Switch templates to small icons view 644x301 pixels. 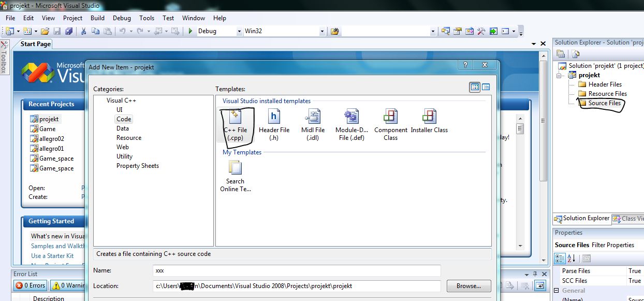point(486,88)
